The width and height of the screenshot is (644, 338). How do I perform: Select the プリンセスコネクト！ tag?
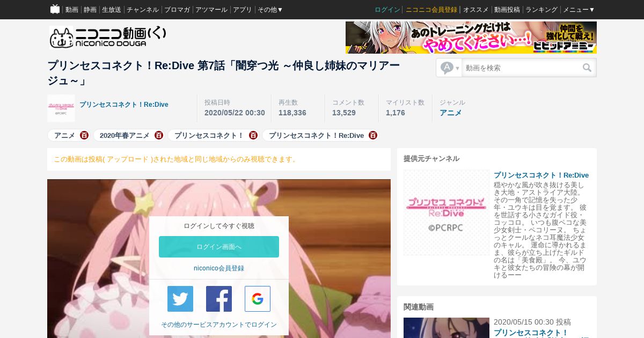click(209, 136)
